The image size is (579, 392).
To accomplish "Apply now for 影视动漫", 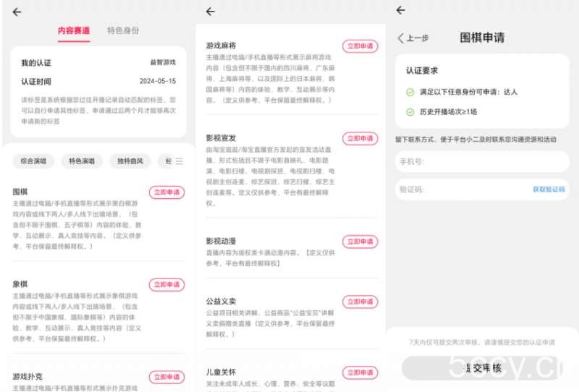I will pos(360,242).
